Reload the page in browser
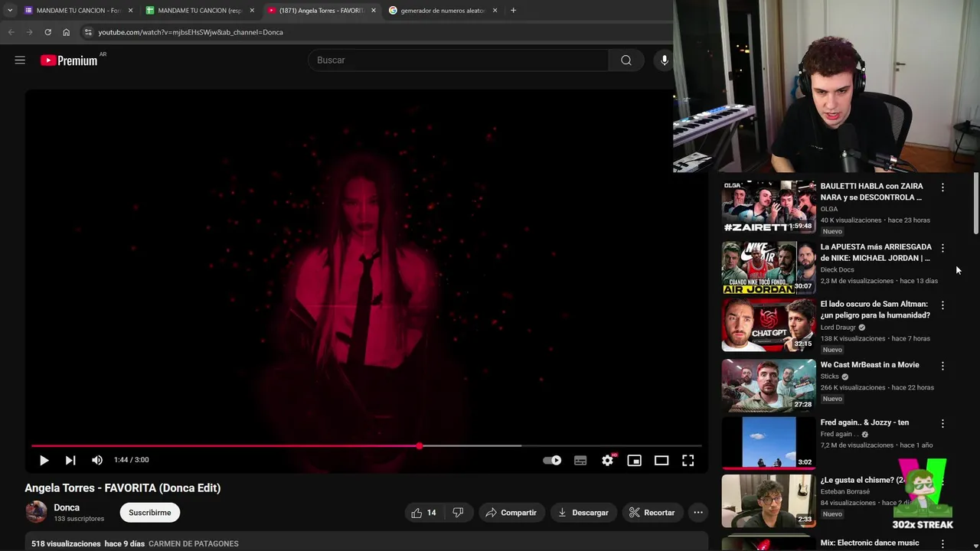980x551 pixels. click(47, 32)
